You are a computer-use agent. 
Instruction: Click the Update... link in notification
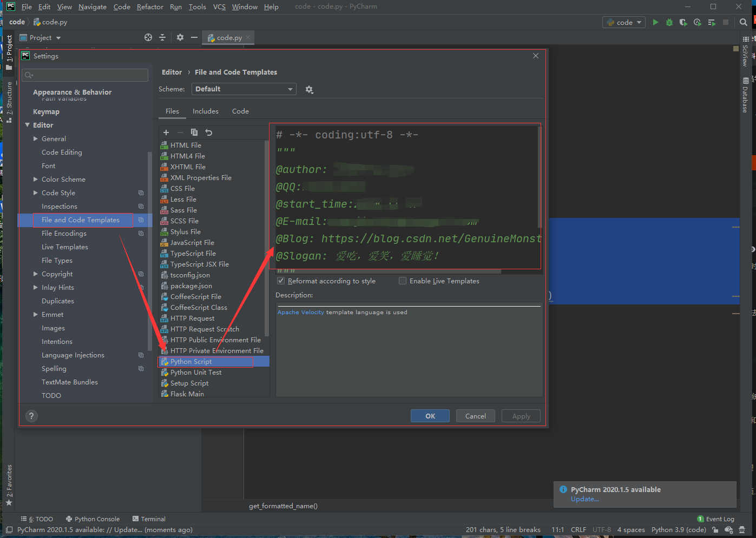(584, 499)
